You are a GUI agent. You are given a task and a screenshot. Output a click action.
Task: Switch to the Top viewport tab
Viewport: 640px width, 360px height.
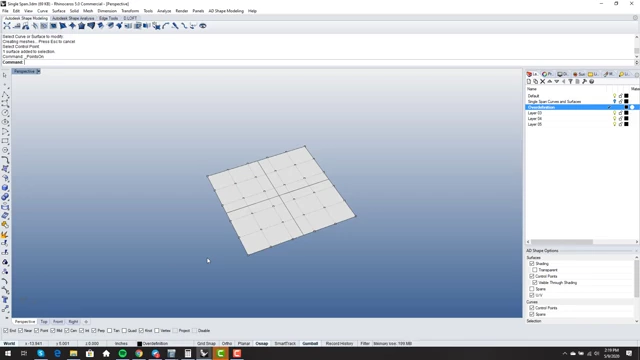tap(44, 322)
